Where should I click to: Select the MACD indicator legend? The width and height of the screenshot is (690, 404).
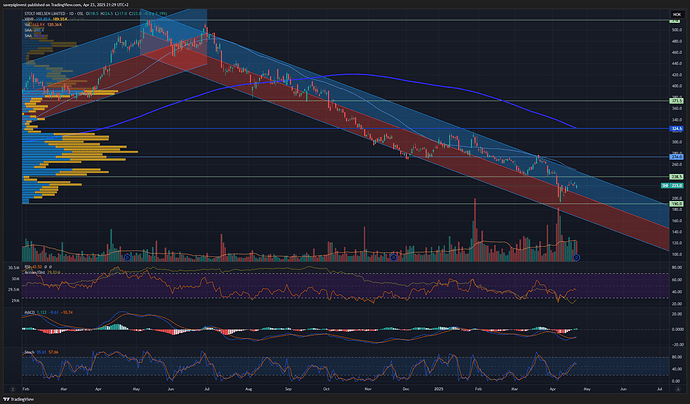click(29, 312)
